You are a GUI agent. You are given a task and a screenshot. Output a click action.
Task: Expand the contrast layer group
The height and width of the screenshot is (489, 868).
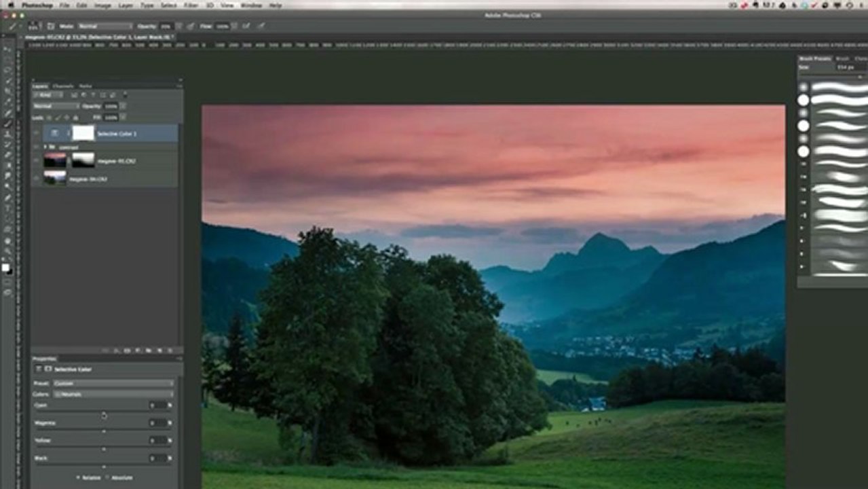pyautogui.click(x=45, y=147)
